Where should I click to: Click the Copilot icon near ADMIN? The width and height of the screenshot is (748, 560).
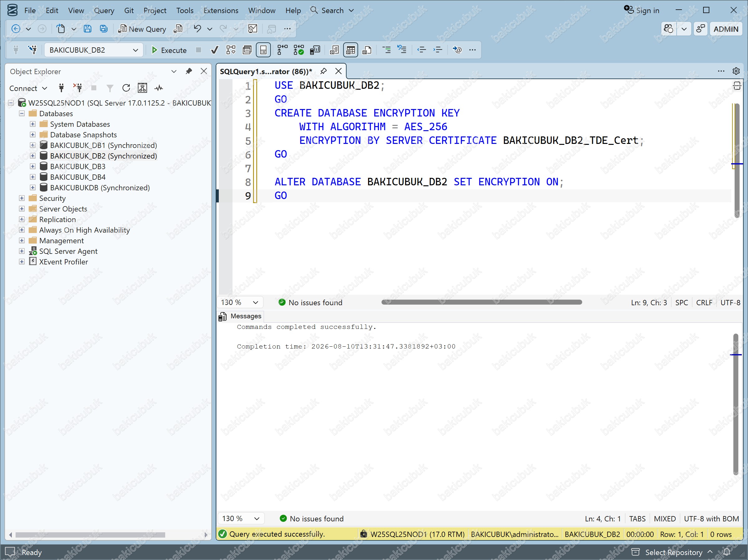(x=669, y=29)
